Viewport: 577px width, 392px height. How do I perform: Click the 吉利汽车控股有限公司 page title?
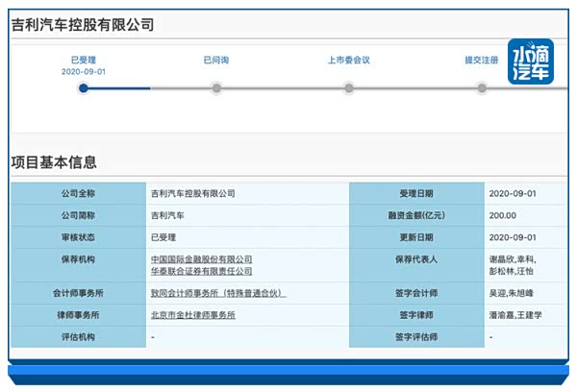click(x=82, y=26)
